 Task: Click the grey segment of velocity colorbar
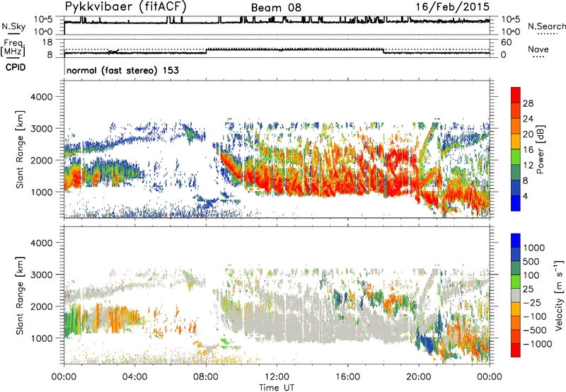click(x=516, y=296)
